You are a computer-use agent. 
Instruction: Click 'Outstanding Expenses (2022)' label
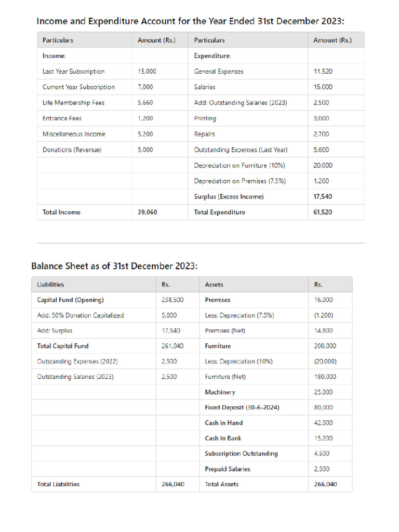(77, 362)
